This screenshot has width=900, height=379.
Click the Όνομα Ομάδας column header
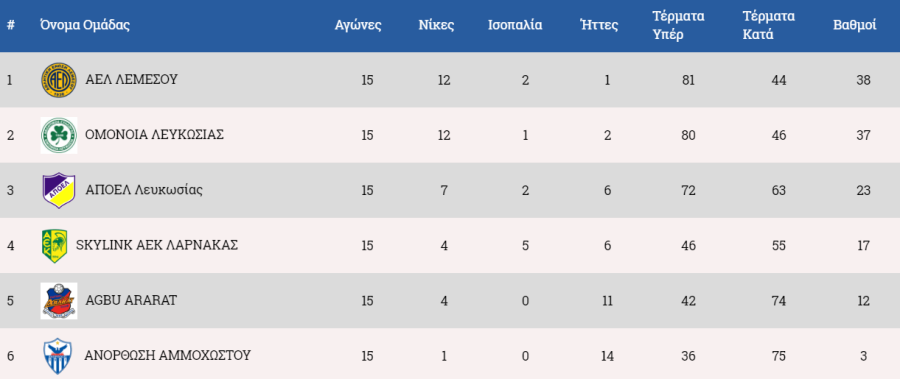[x=85, y=25]
